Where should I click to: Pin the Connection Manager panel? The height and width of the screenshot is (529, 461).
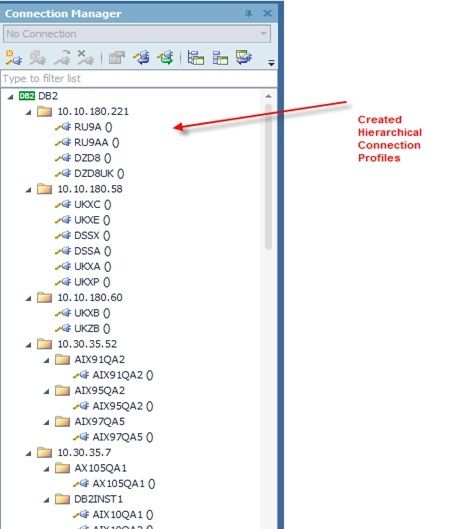coord(248,13)
